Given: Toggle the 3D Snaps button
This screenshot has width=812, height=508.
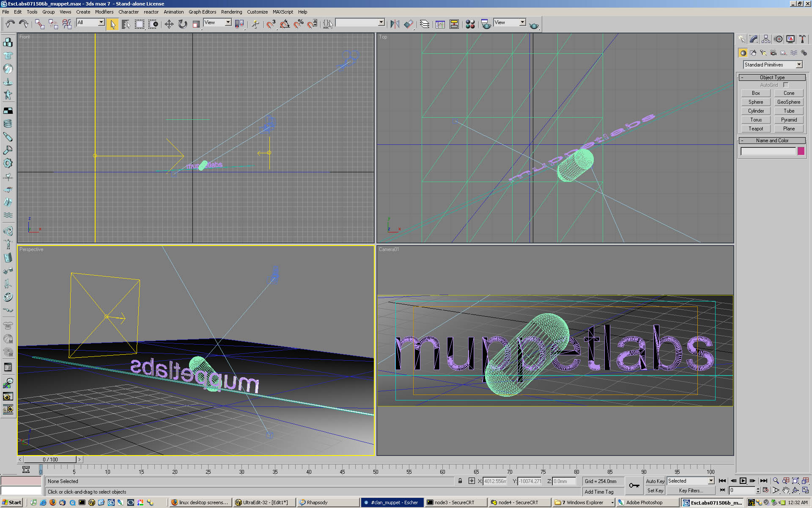Looking at the screenshot, I should (x=271, y=24).
